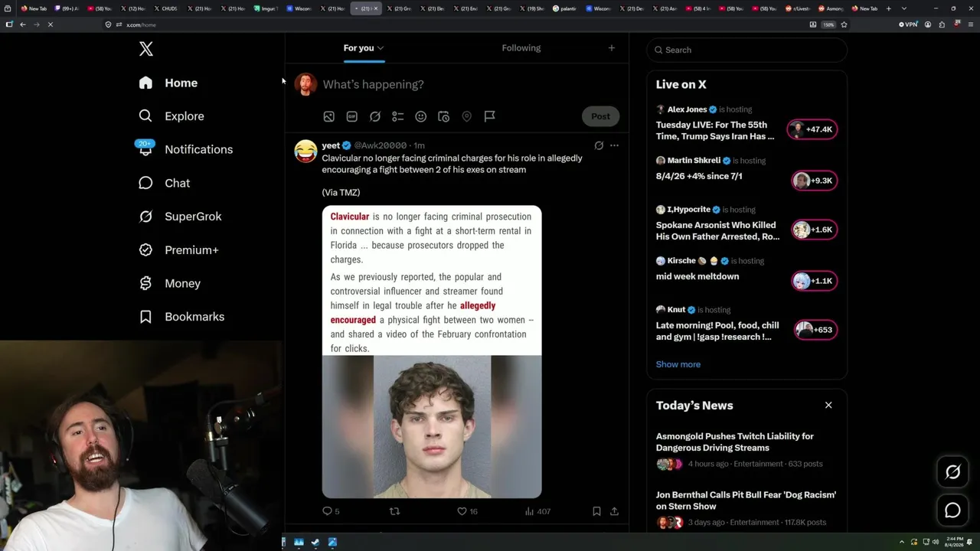Open SuperGrok in the sidebar
The image size is (980, 551).
click(x=180, y=217)
